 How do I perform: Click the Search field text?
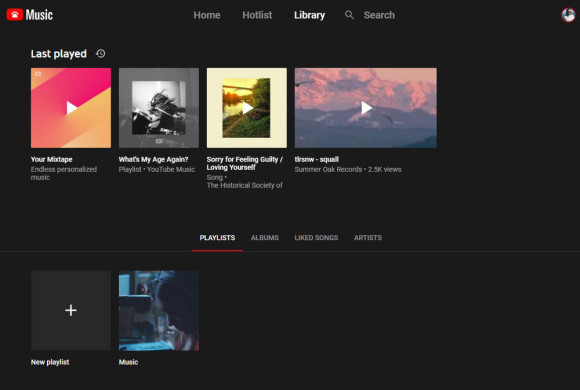(379, 15)
